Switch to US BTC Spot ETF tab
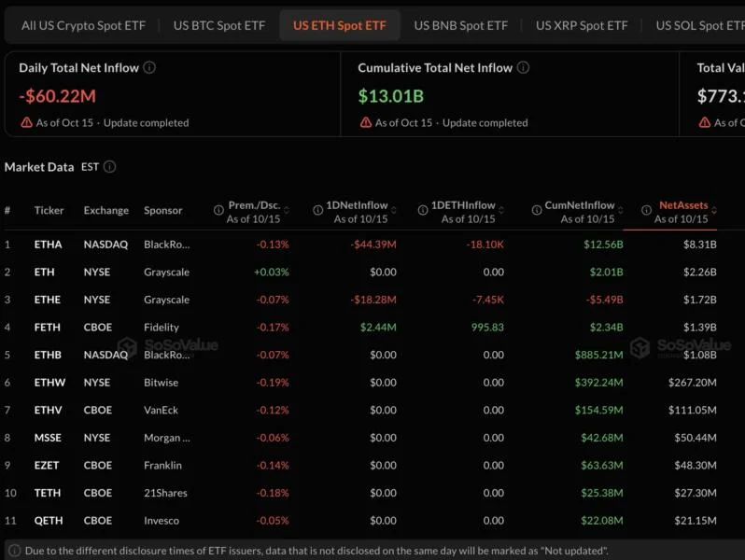This screenshot has width=745, height=560. (219, 25)
